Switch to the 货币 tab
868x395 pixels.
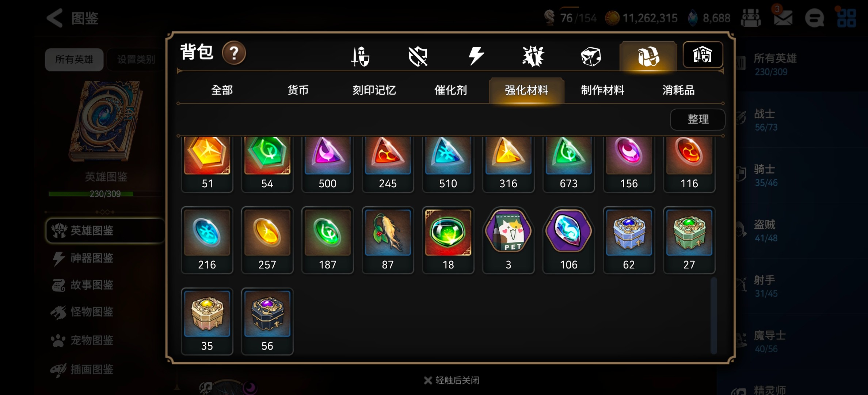[x=298, y=90]
